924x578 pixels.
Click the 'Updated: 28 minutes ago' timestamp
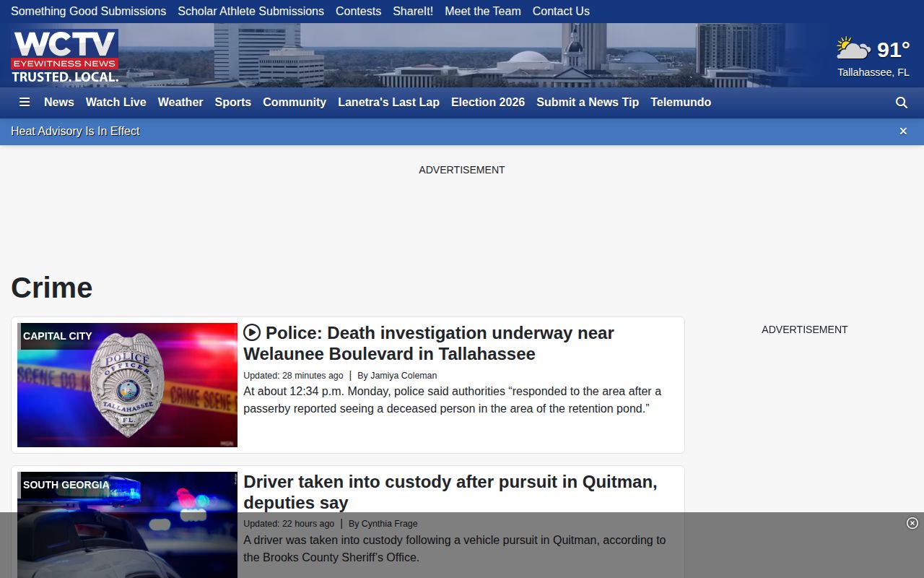(293, 376)
